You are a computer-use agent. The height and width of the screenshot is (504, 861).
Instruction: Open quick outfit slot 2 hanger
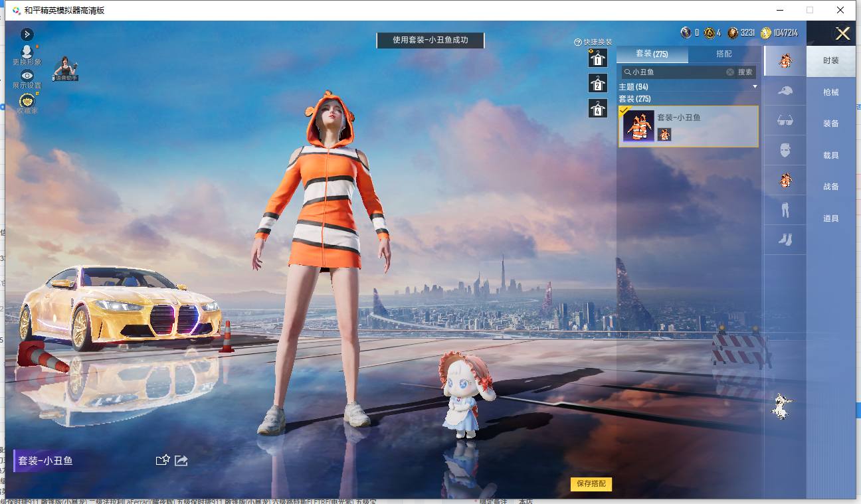point(598,83)
